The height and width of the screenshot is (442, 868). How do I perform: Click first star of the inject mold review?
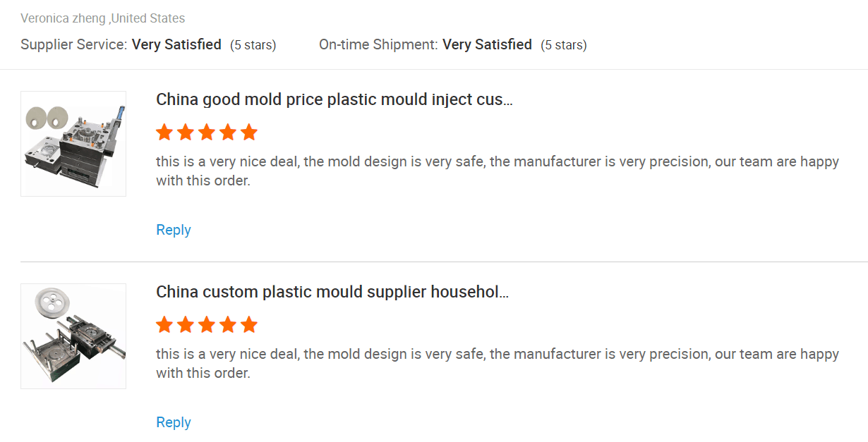pos(164,133)
